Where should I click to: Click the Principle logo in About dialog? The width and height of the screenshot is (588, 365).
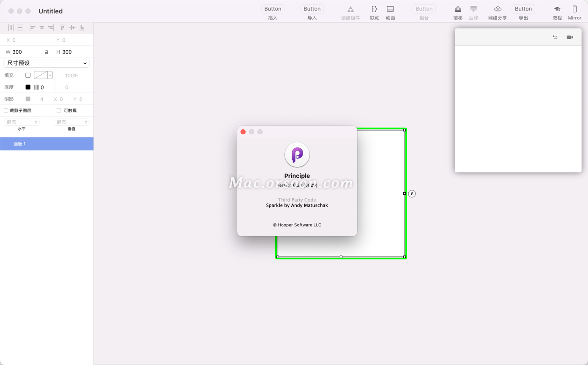pyautogui.click(x=297, y=155)
